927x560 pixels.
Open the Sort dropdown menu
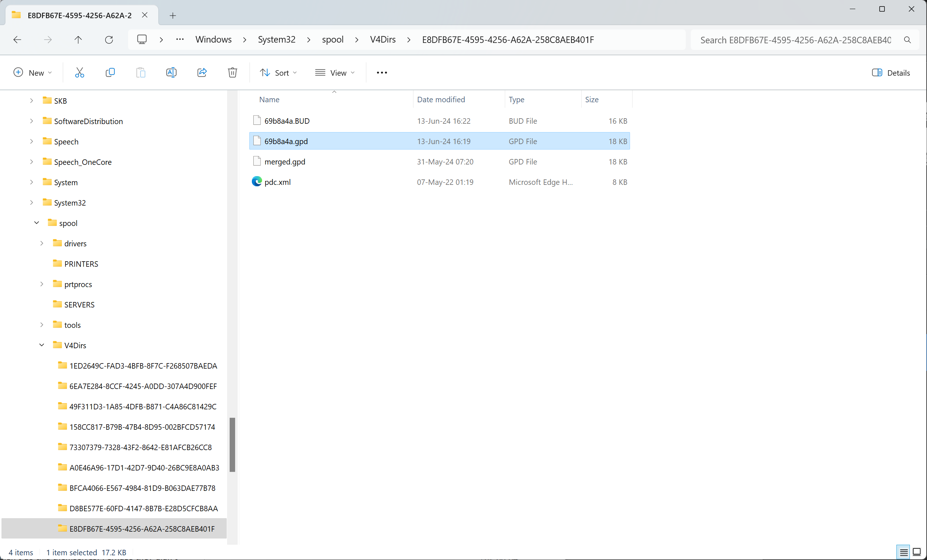[x=278, y=72]
